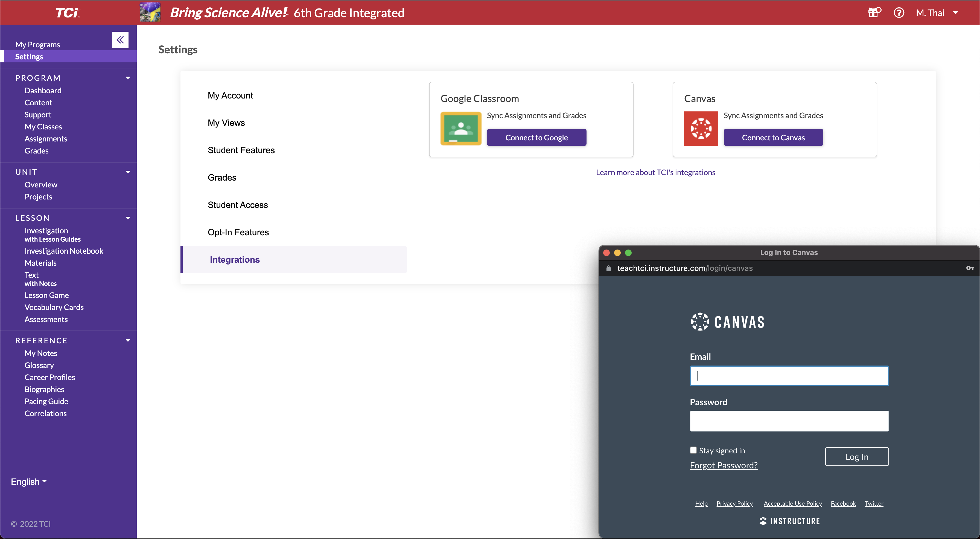The height and width of the screenshot is (539, 980).
Task: Click the Canvas wordmark logo on login page
Action: tap(727, 322)
